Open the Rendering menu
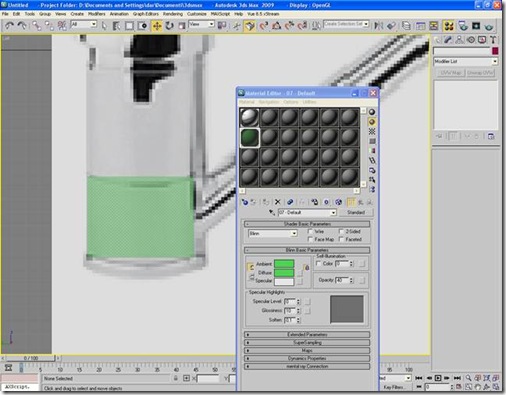Screen dimensions: 506x395 (x=173, y=14)
